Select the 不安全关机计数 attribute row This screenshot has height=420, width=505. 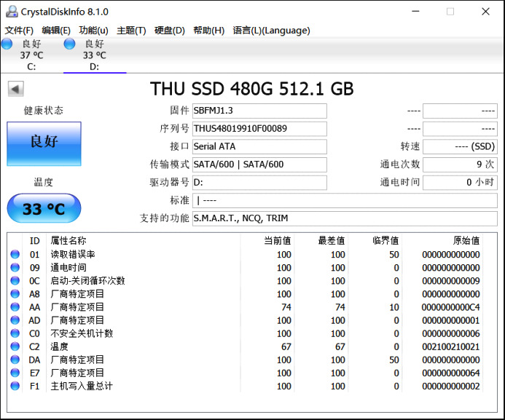click(246, 333)
